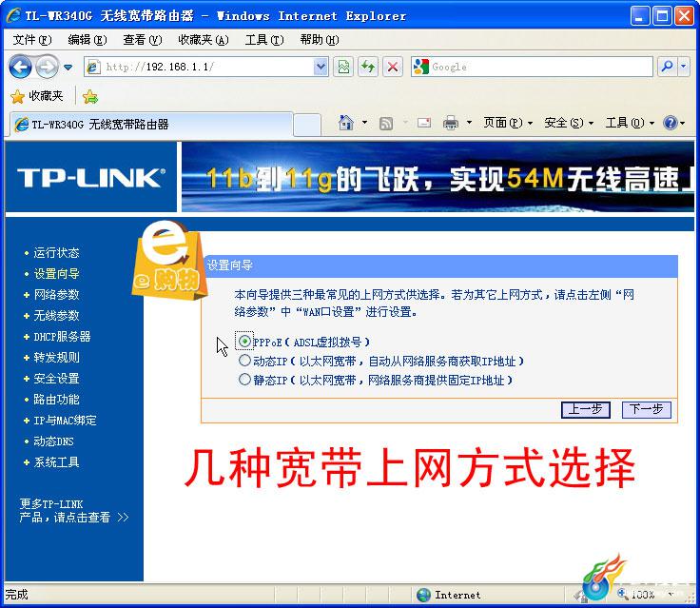700x608 pixels.
Task: Maximize the Internet Explorer window
Action: point(662,16)
